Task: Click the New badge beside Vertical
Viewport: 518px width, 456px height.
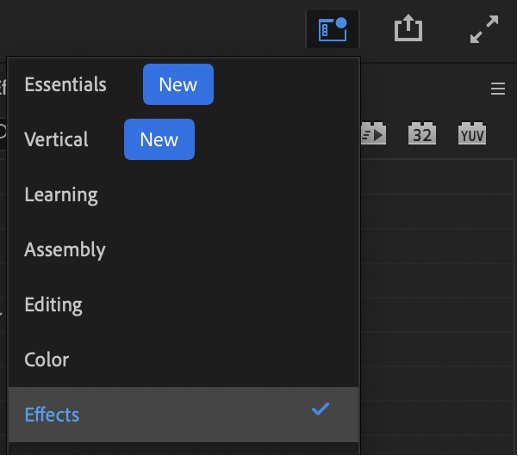Action: point(159,139)
